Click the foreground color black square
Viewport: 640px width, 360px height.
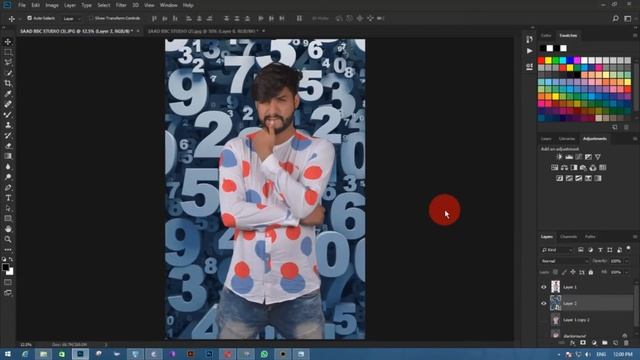click(x=5, y=267)
